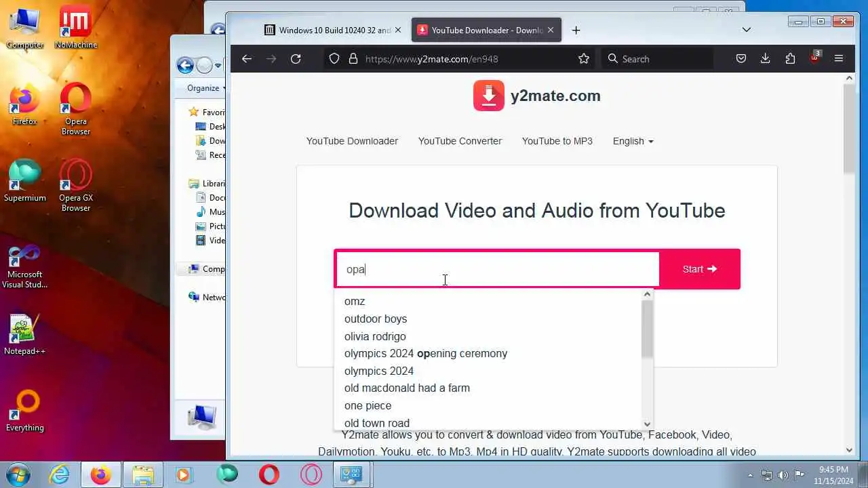Show site security padlock info
The width and height of the screenshot is (868, 488).
353,59
